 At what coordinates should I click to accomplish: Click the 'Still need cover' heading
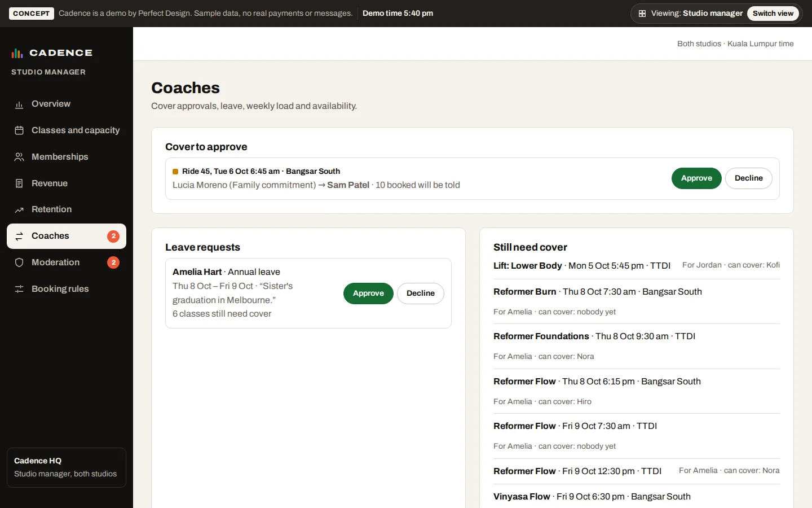click(x=530, y=247)
